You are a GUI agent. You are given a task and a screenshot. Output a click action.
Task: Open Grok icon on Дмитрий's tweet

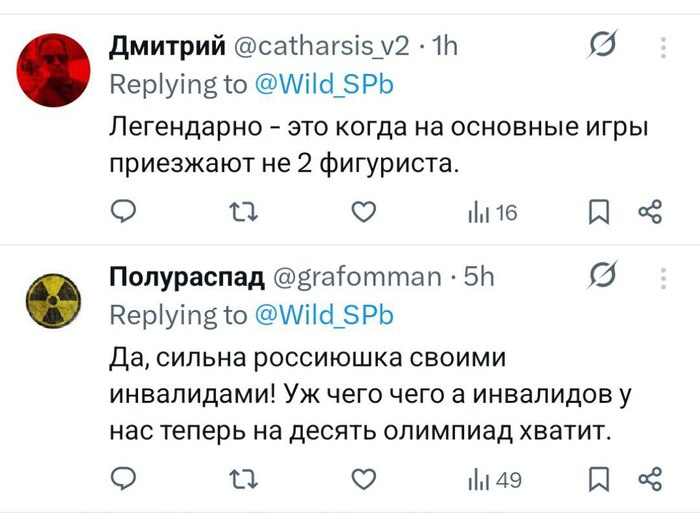point(603,44)
